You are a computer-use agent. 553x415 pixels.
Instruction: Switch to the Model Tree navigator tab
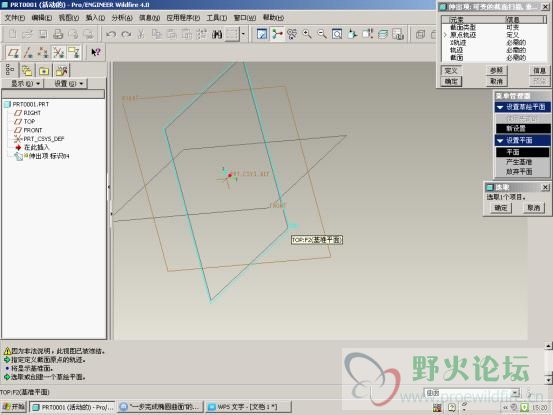pyautogui.click(x=10, y=70)
